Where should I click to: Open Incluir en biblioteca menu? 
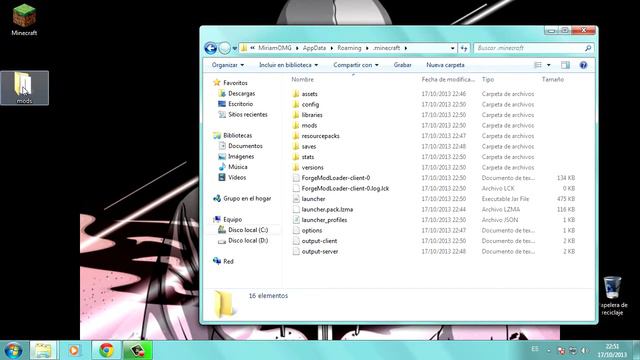[x=289, y=65]
